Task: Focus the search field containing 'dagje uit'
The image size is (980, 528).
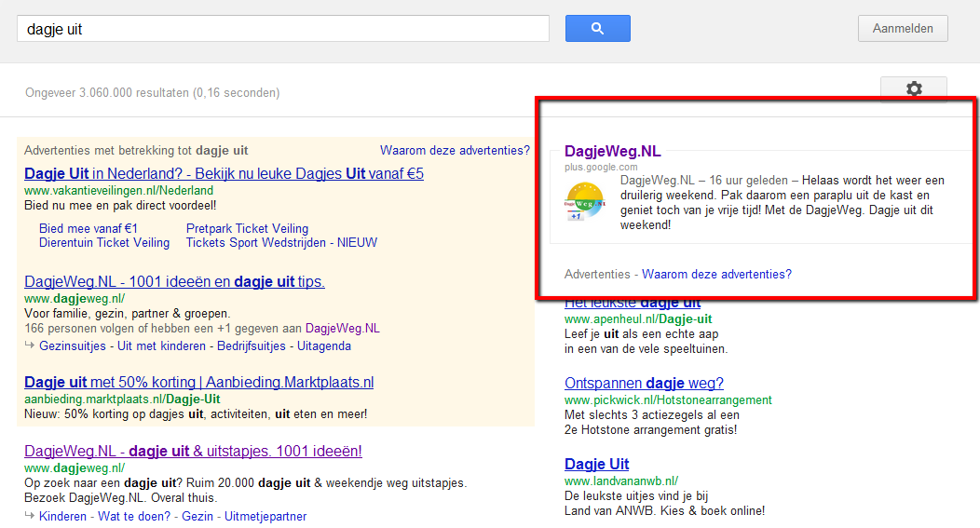Action: tap(283, 29)
